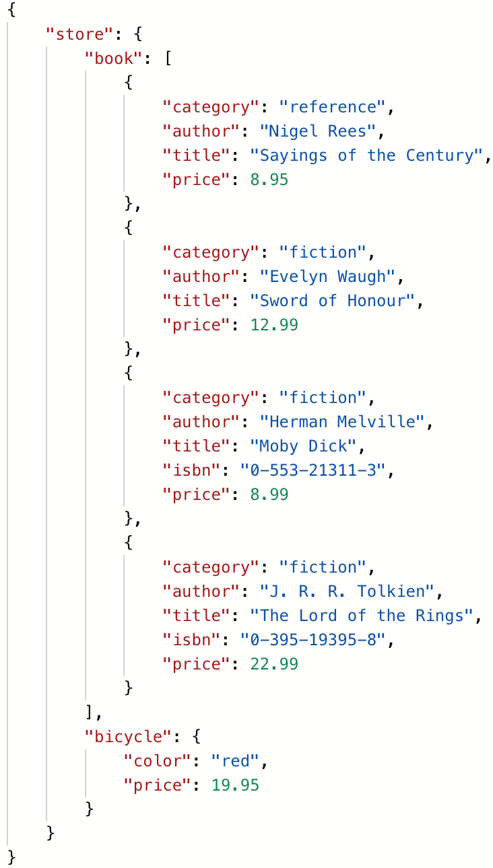Click the title "Sayings of the Century"

click(367, 155)
